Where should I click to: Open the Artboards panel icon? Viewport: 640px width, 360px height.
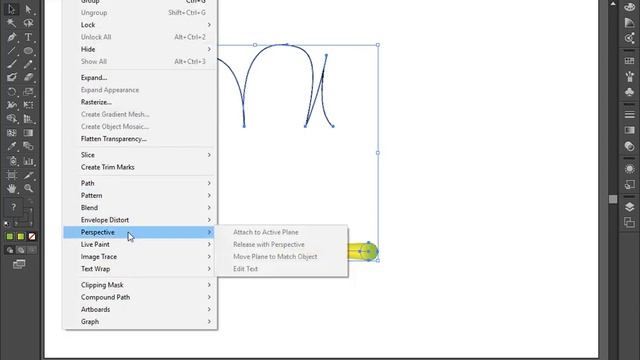click(x=629, y=222)
